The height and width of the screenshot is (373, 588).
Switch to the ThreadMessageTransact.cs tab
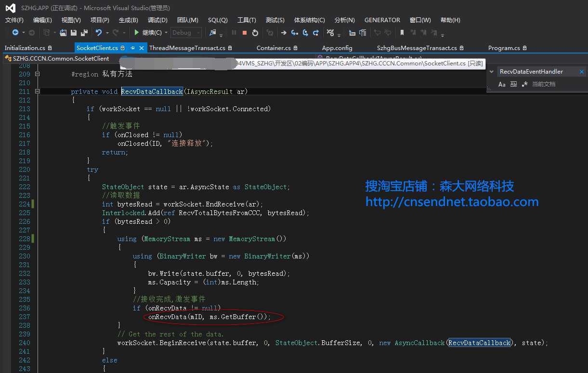(x=190, y=48)
